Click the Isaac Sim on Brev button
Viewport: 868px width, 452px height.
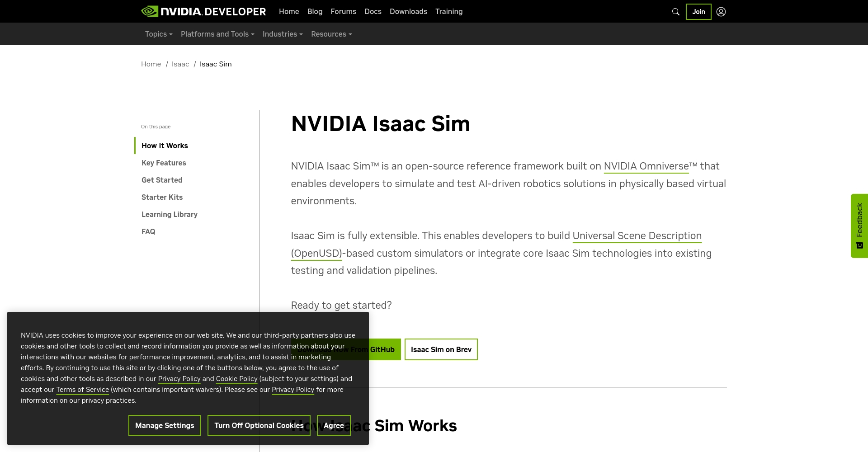coord(441,349)
